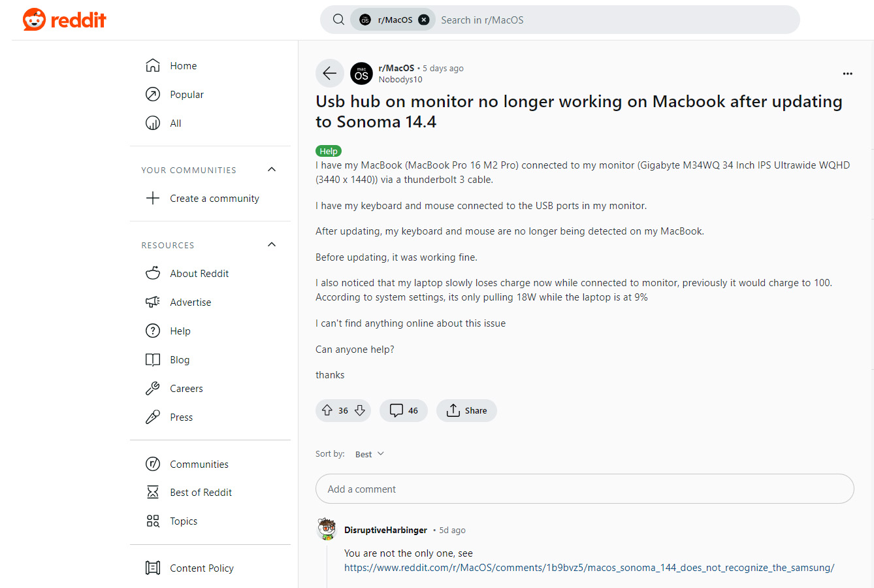Click the 46 comments button

pyautogui.click(x=404, y=410)
